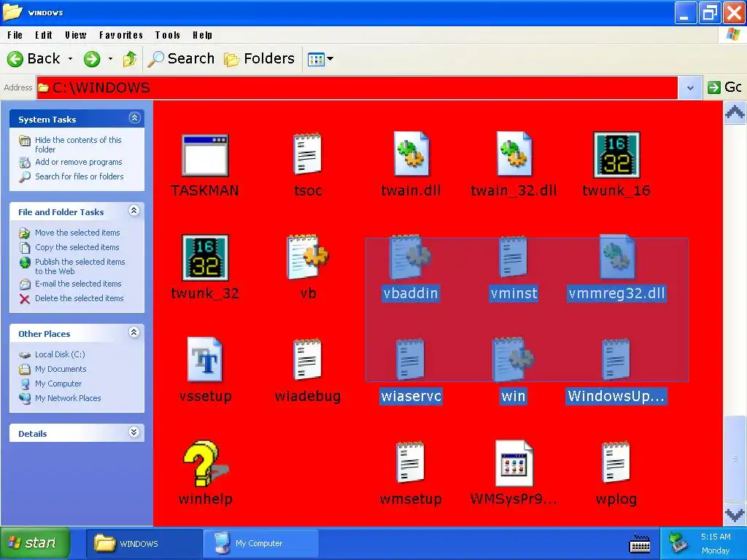Open the Forward history dropdown arrow
The height and width of the screenshot is (560, 747).
111,58
